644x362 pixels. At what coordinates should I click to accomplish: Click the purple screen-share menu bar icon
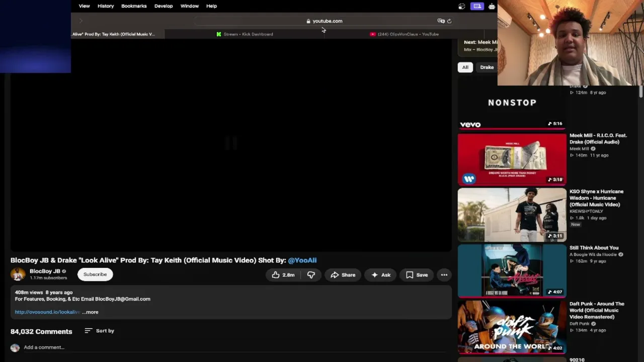pyautogui.click(x=477, y=6)
